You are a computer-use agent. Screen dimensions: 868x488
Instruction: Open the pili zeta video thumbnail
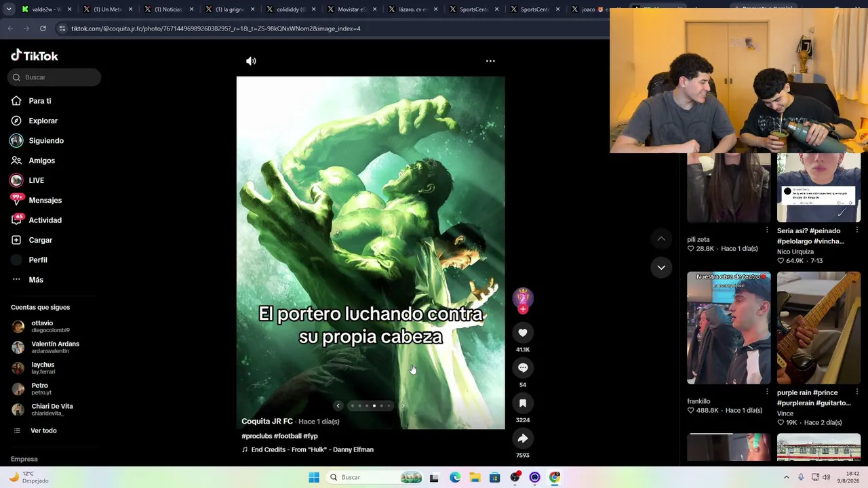pos(729,188)
